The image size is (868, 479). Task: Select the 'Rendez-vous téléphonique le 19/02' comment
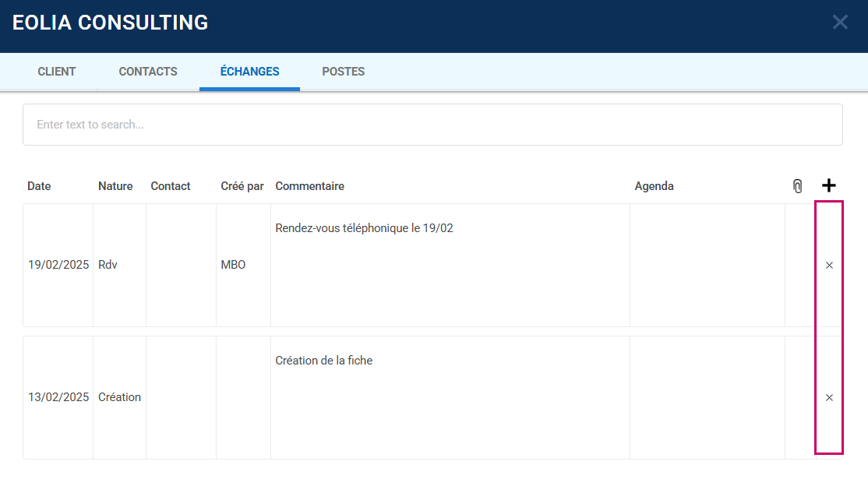364,228
